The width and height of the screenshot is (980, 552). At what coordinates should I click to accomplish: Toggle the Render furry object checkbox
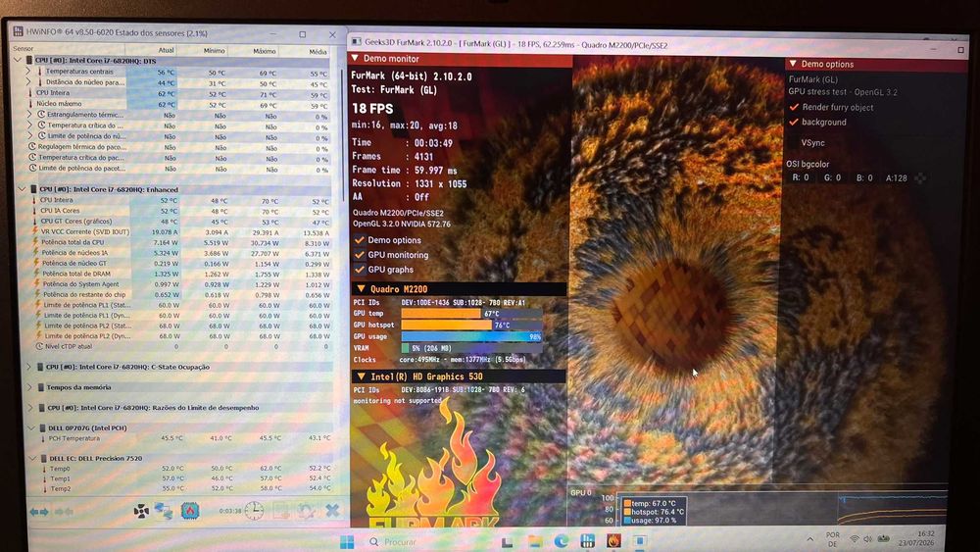tap(795, 107)
